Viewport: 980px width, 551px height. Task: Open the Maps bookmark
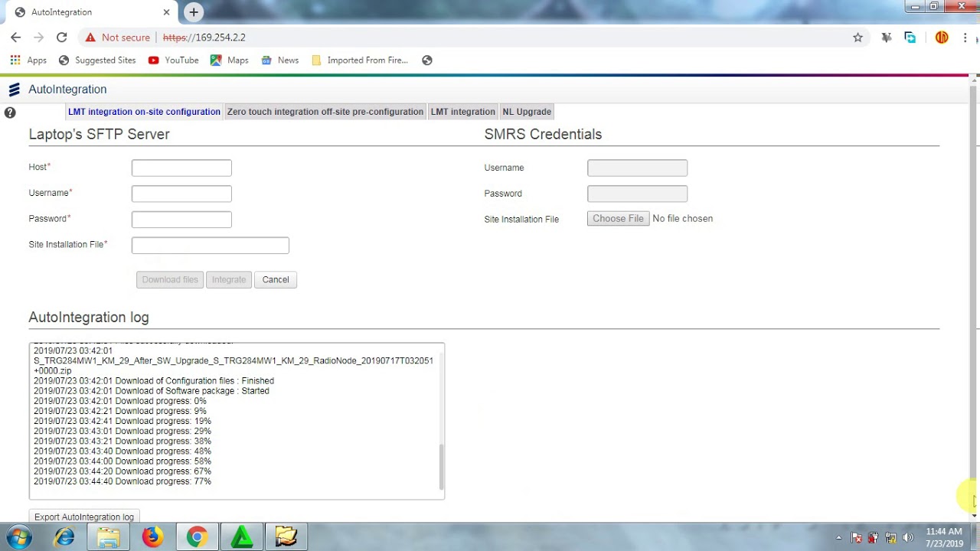(230, 60)
